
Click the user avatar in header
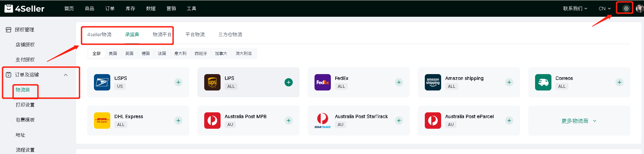coord(640,9)
